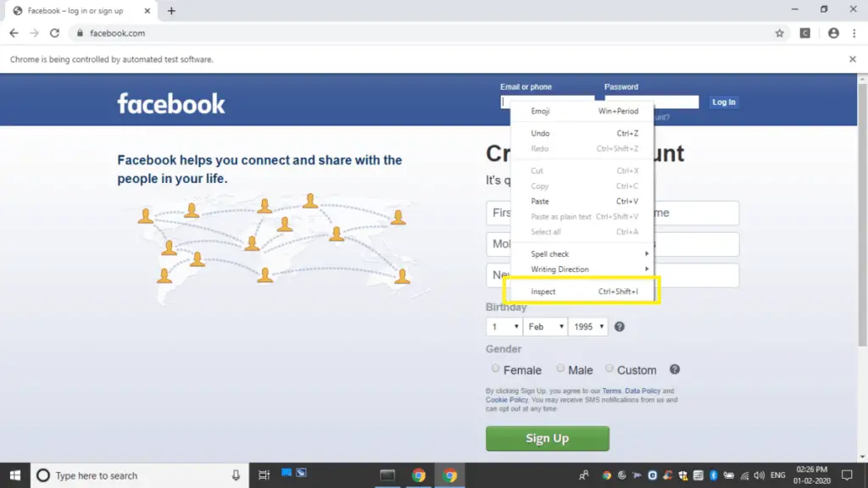Click the green Sign Up button
This screenshot has height=488, width=868.
(x=548, y=438)
